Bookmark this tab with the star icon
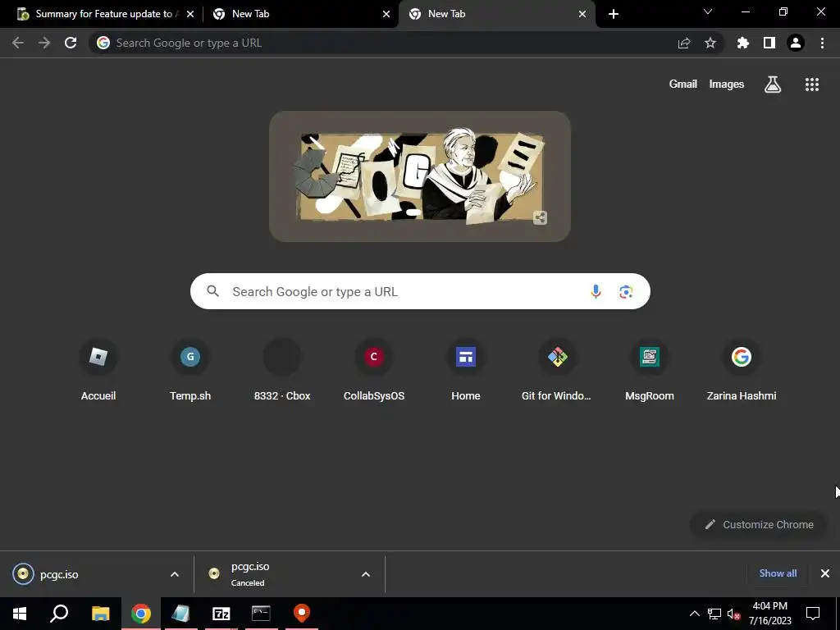 (x=710, y=43)
